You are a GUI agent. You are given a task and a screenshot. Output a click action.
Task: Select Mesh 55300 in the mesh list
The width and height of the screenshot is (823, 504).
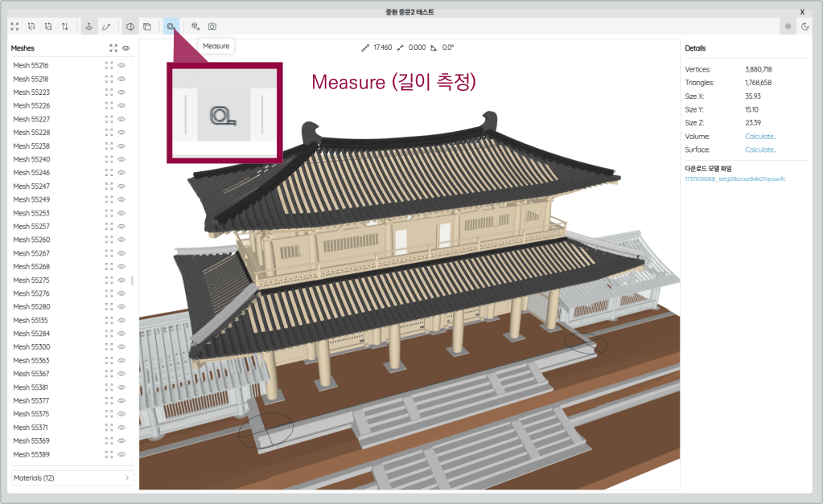[x=31, y=346]
